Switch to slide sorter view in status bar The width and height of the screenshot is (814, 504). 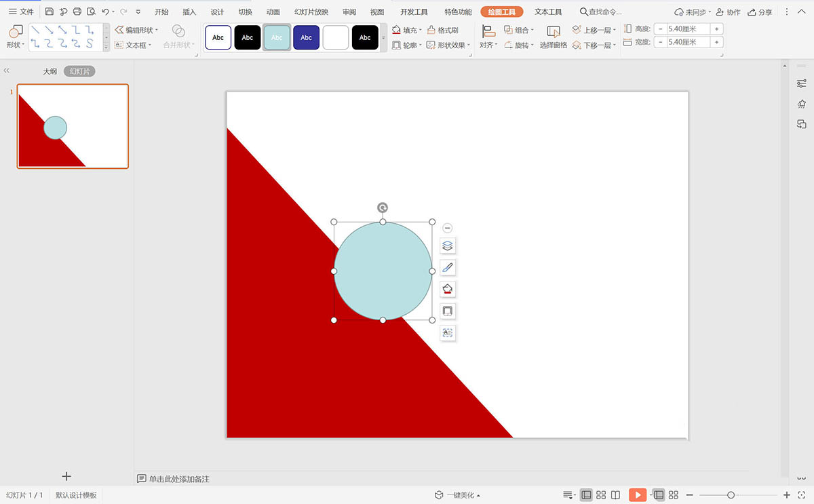click(601, 495)
